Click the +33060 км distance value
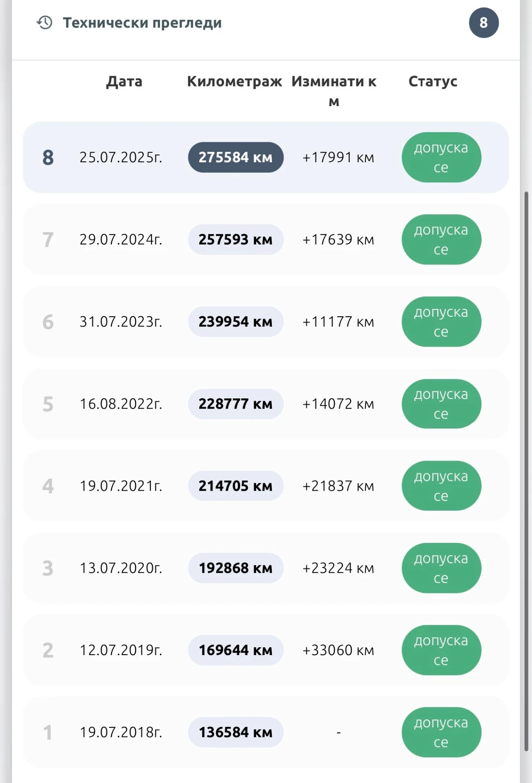Viewport: 532px width, 783px height. [x=338, y=650]
